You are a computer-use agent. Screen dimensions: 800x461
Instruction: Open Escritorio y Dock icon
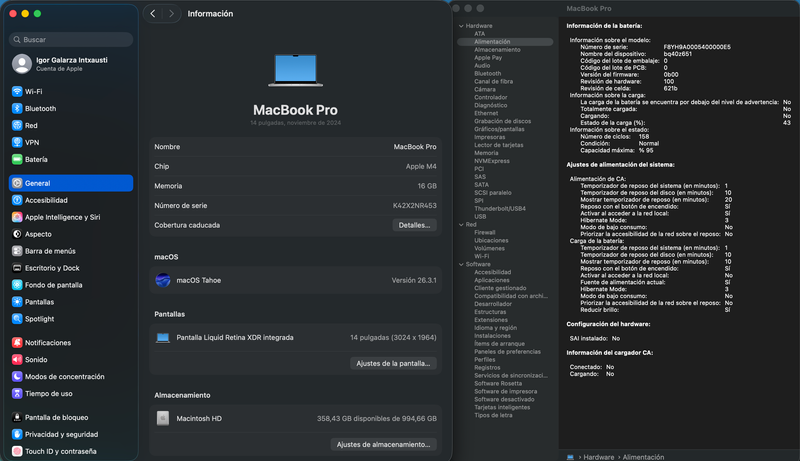click(17, 268)
